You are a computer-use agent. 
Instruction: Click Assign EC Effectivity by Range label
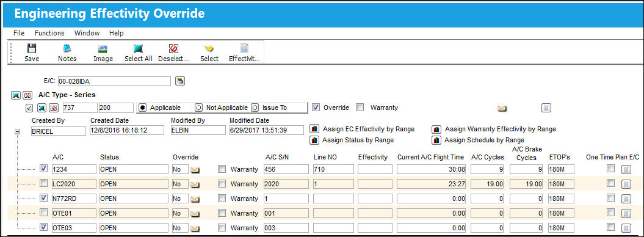pyautogui.click(x=369, y=129)
